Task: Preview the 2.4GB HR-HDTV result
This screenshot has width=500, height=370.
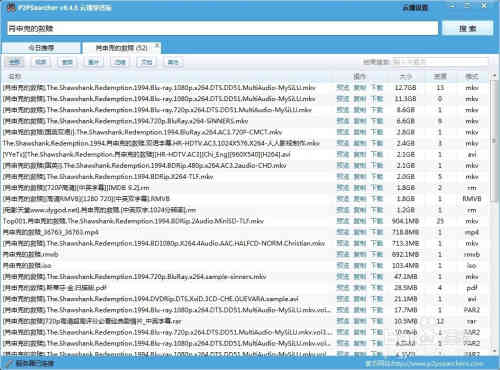Action: click(343, 143)
